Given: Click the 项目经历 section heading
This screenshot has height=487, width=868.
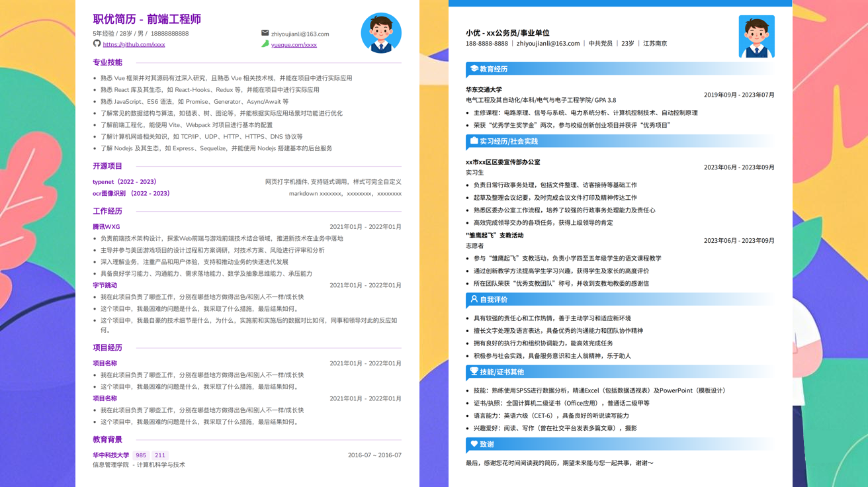Looking at the screenshot, I should point(107,347).
